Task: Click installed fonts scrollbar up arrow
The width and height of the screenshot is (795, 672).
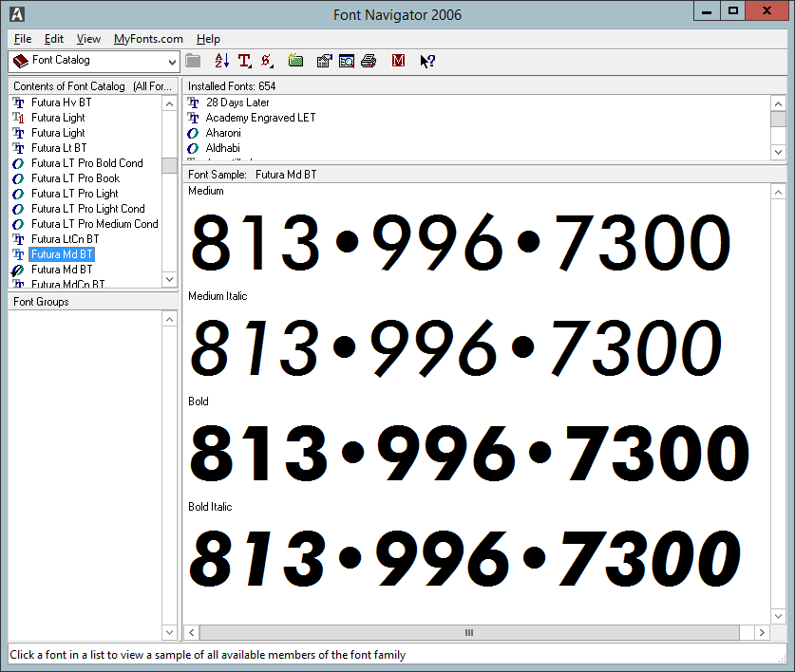Action: tap(778, 103)
